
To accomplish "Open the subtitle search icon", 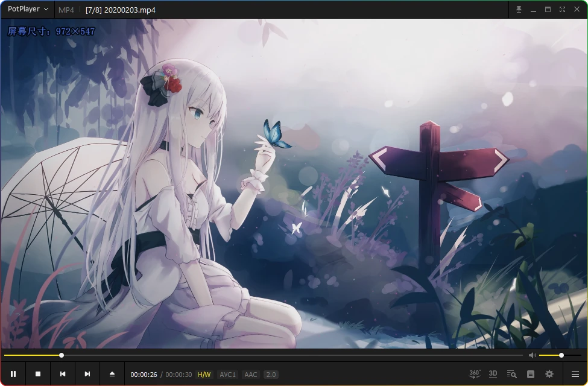I will [x=511, y=374].
